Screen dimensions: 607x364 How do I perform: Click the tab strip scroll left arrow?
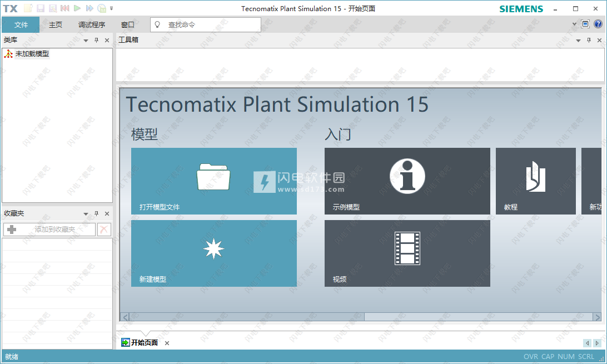point(587,343)
